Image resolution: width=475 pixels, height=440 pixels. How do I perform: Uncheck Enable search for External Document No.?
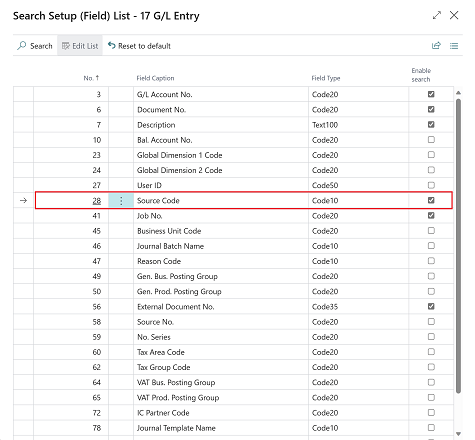pyautogui.click(x=431, y=306)
